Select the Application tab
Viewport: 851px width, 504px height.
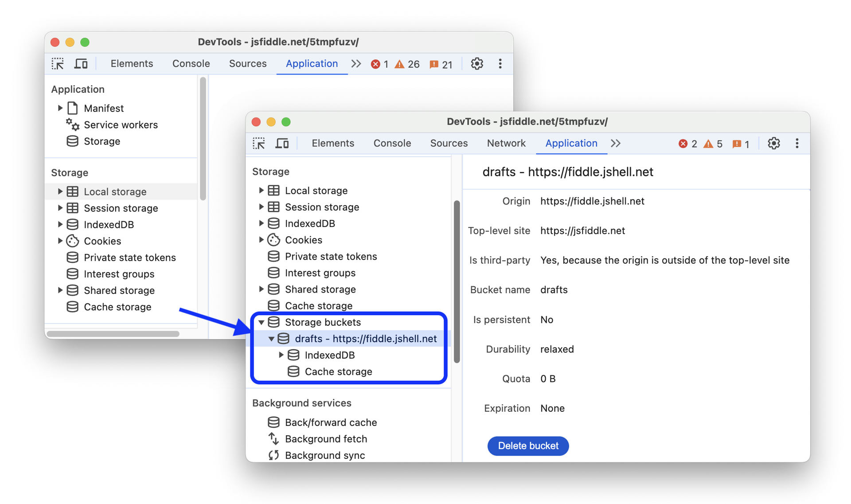click(x=571, y=142)
